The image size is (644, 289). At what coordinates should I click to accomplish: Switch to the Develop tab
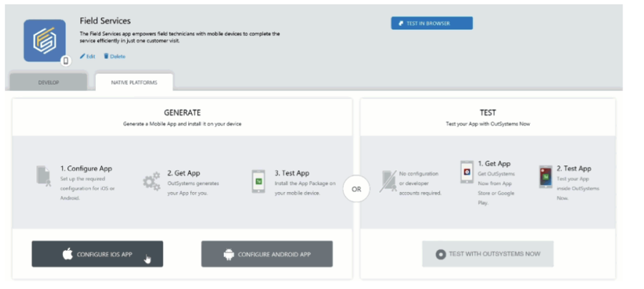click(48, 83)
